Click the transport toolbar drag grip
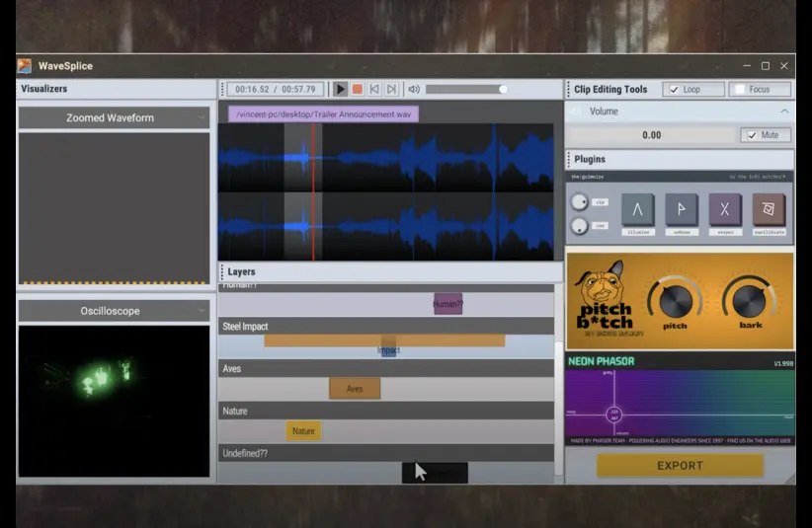The width and height of the screenshot is (812, 528). point(222,89)
